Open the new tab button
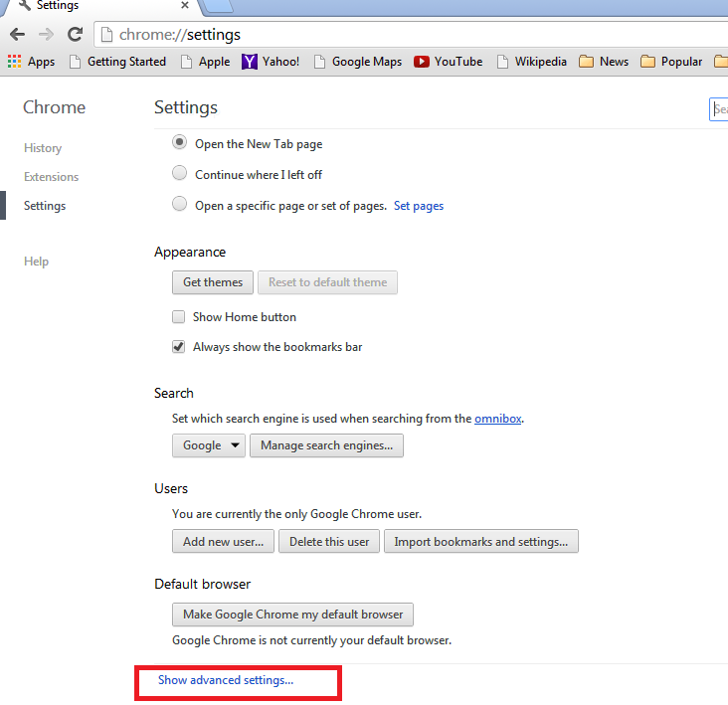The image size is (728, 705). click(217, 6)
